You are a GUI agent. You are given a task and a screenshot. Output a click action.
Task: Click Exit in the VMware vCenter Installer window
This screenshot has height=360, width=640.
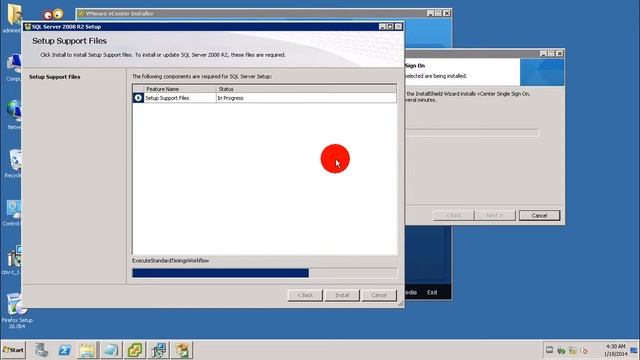(432, 292)
